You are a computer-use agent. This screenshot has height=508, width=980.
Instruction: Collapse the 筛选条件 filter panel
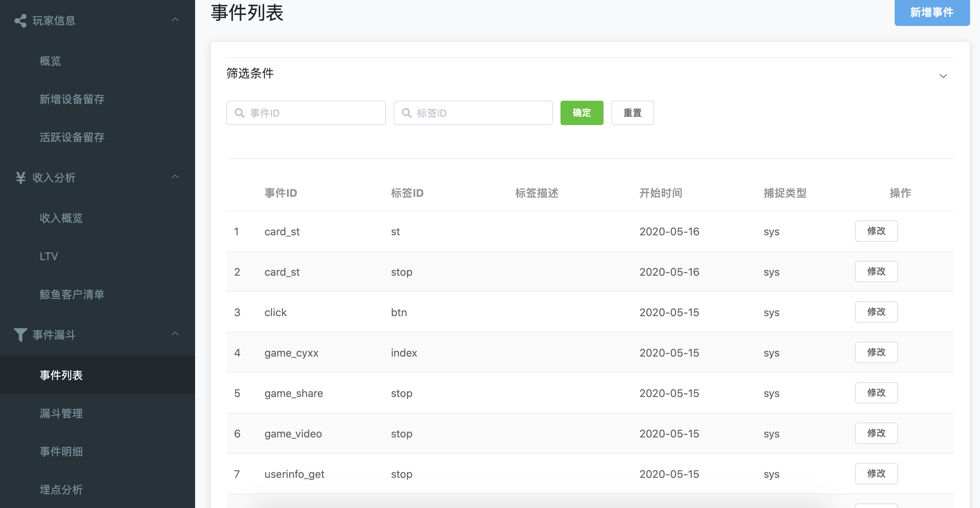pyautogui.click(x=943, y=76)
